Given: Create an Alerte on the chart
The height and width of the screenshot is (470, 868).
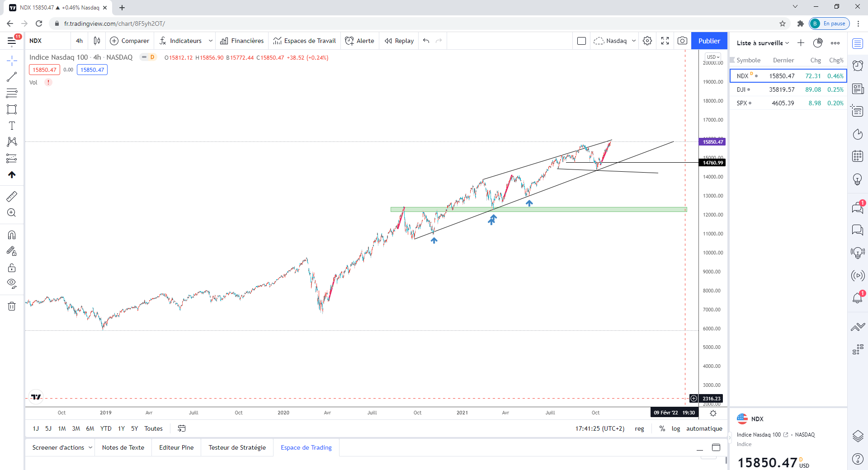Looking at the screenshot, I should (360, 41).
